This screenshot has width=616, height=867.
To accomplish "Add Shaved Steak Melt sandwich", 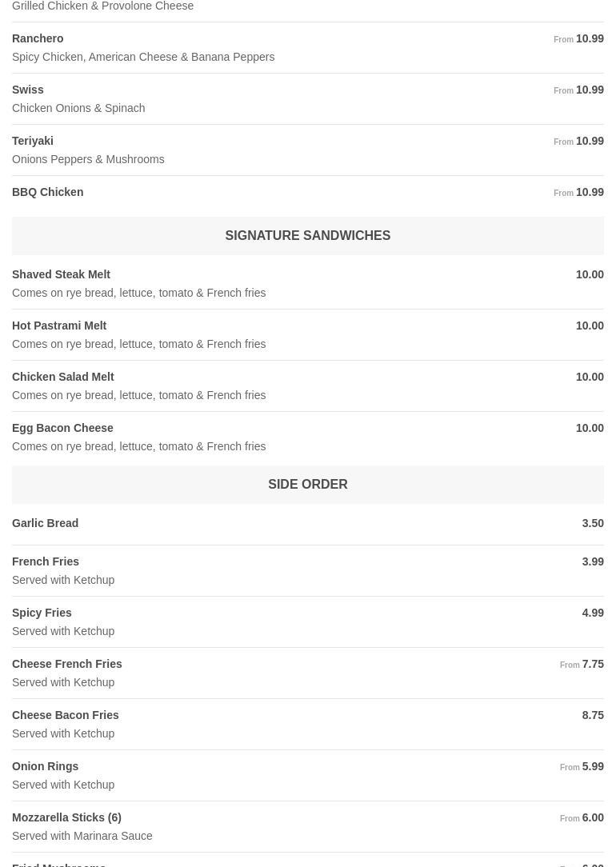I will coord(61,274).
